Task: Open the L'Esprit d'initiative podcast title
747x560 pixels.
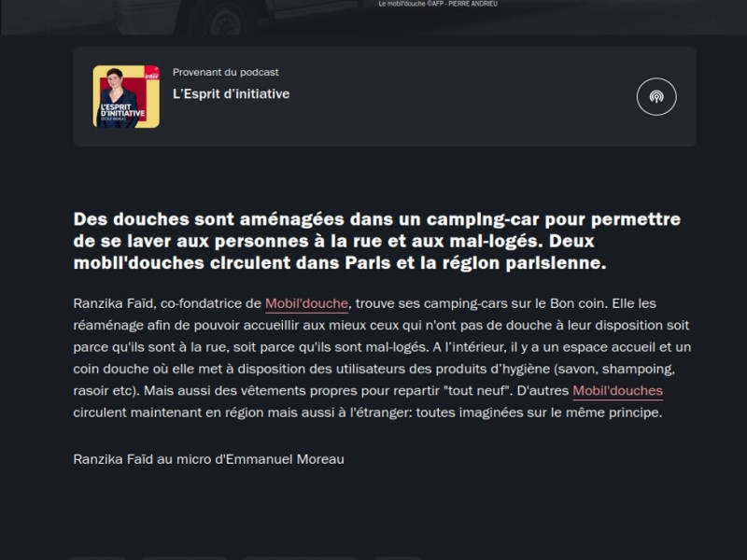Action: (231, 94)
